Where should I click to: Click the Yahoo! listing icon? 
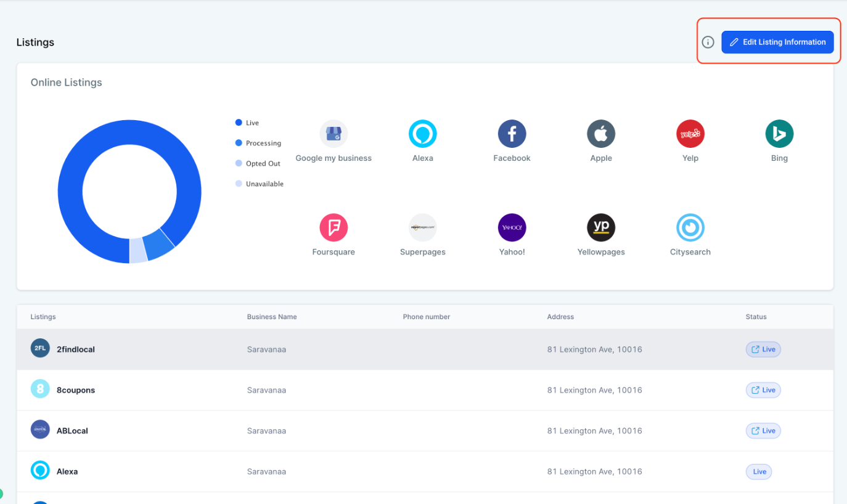pyautogui.click(x=512, y=227)
